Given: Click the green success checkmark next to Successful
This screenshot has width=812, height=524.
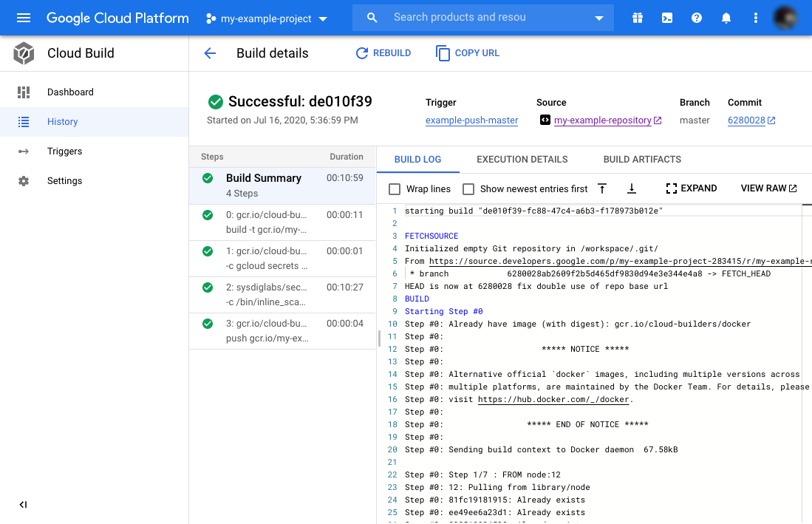Looking at the screenshot, I should pyautogui.click(x=216, y=102).
